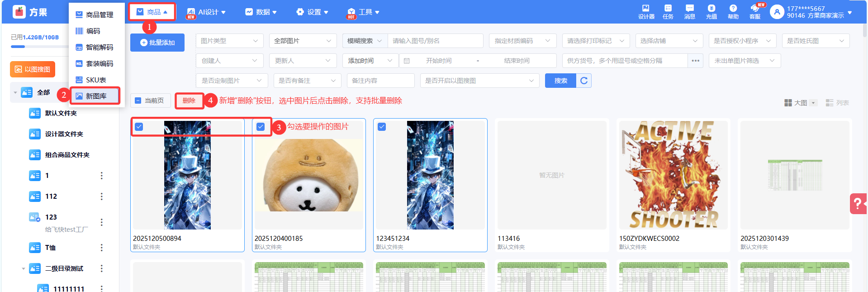Viewport: 868px width, 292px height.
Task: Click the red floating help question icon
Action: [858, 204]
